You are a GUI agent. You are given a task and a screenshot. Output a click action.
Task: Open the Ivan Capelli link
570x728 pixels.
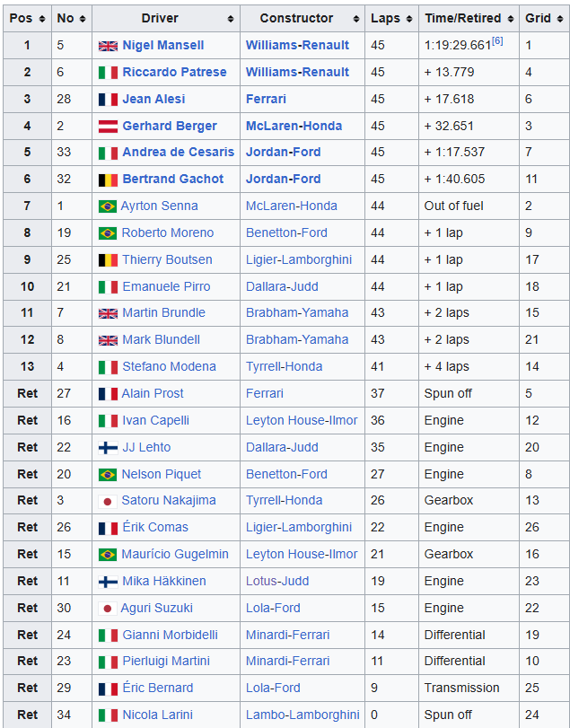pos(156,420)
